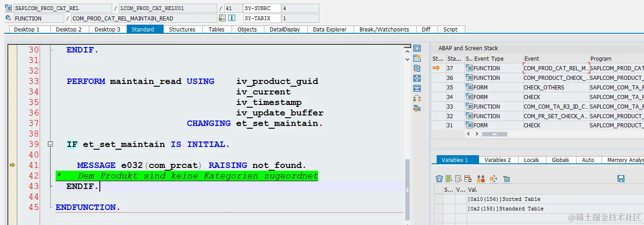Click the Sorted Table value row
The height and width of the screenshot is (225, 644).
pyautogui.click(x=555, y=199)
